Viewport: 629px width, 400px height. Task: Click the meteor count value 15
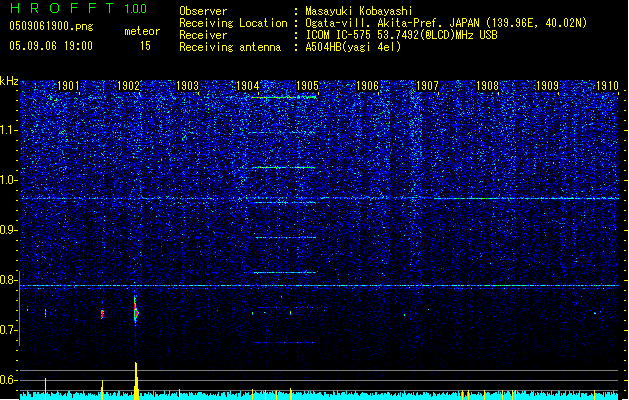(x=145, y=46)
